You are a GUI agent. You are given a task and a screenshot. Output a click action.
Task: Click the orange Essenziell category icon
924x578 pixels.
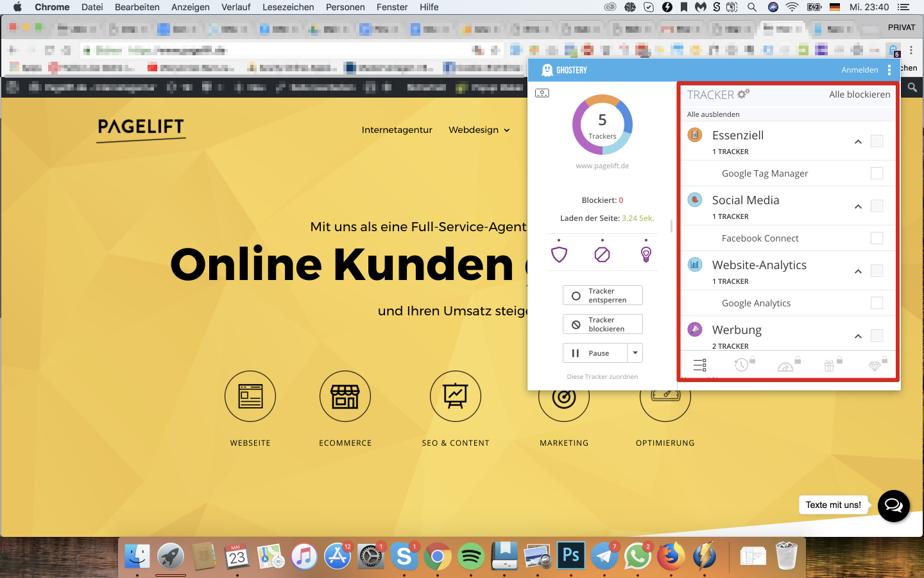(x=695, y=135)
